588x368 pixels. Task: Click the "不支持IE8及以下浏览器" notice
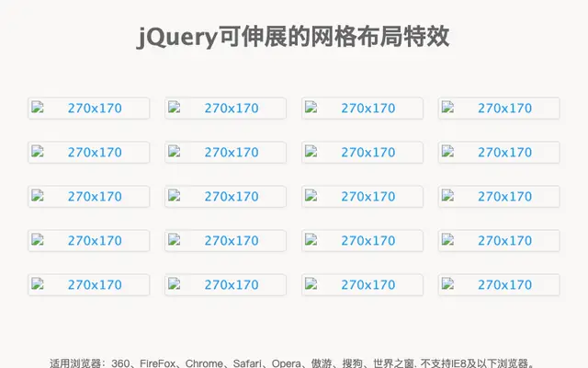[474, 363]
